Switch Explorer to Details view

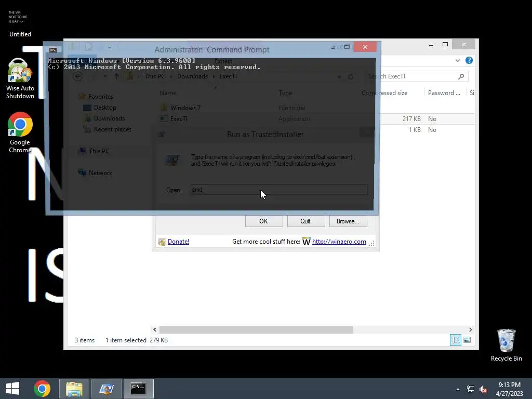click(455, 340)
